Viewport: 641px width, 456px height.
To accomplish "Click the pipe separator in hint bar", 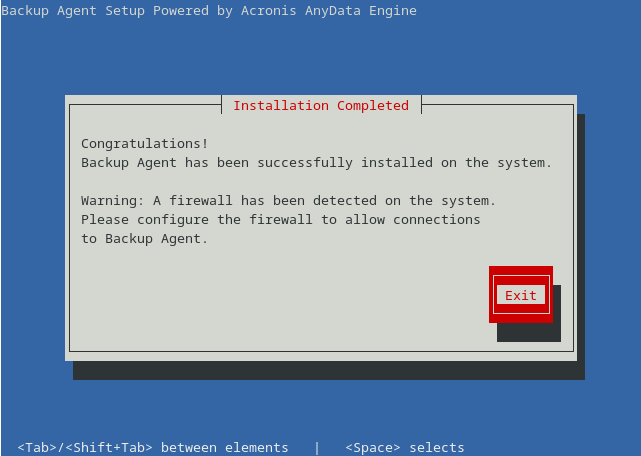I will pos(317,447).
